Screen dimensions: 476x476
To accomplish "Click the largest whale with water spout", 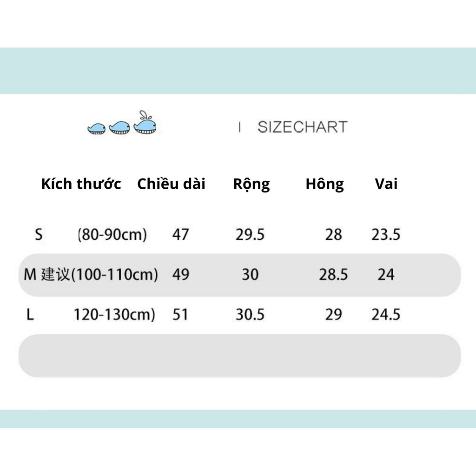I will click(145, 125).
